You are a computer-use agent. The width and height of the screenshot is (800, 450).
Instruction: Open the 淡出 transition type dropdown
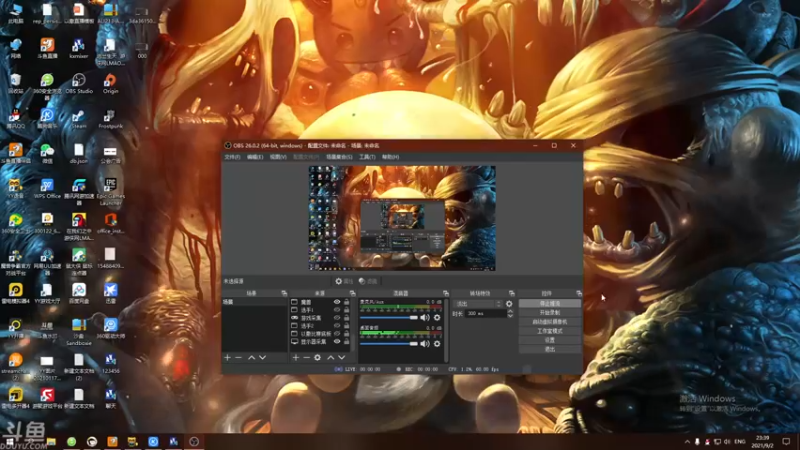[x=478, y=304]
